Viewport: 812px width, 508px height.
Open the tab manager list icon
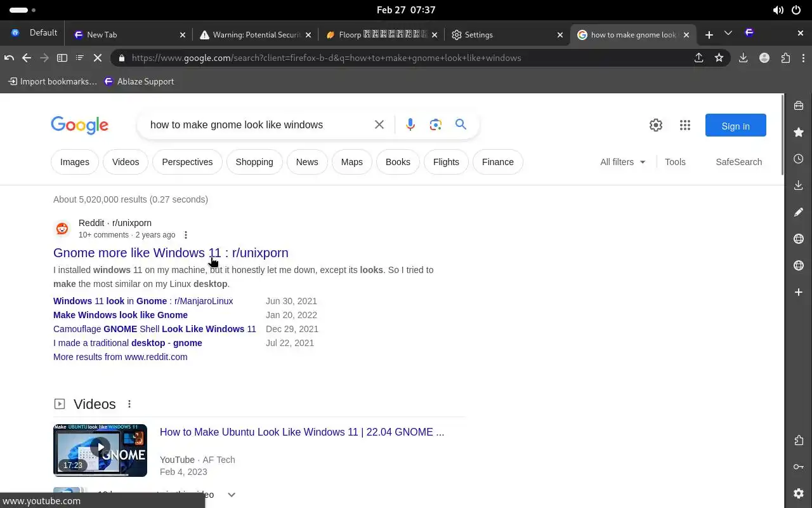point(80,58)
